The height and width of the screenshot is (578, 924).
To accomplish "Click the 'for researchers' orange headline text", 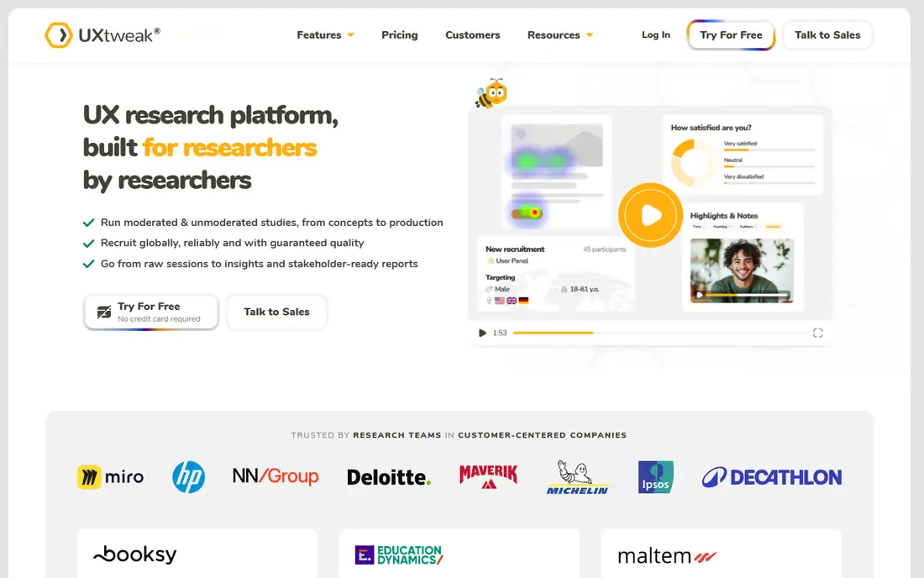I will (229, 148).
